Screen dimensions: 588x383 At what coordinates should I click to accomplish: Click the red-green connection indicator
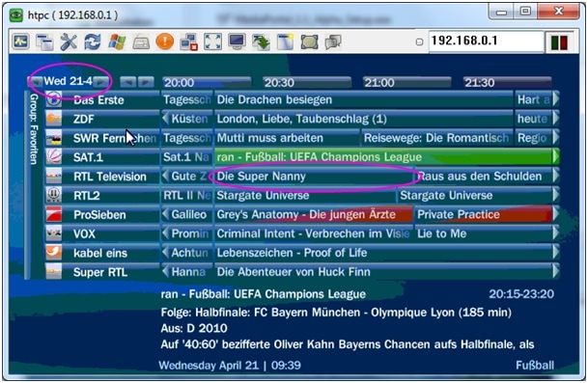point(559,42)
